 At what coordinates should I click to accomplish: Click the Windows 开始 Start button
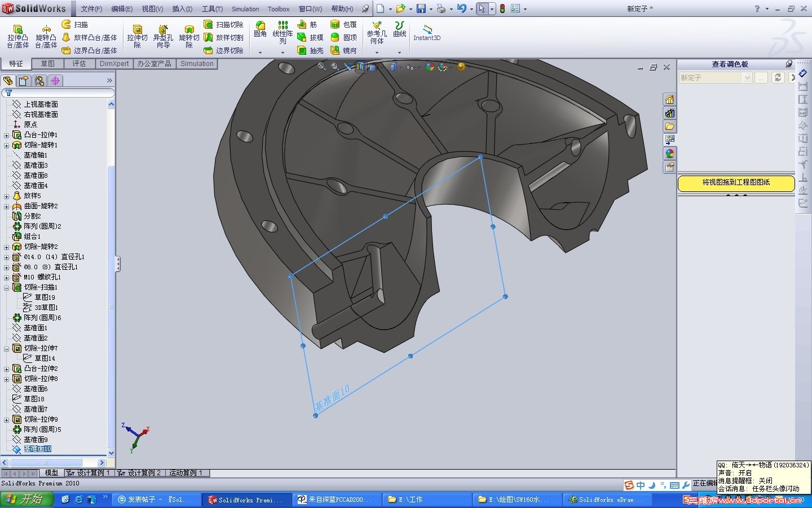(x=27, y=500)
